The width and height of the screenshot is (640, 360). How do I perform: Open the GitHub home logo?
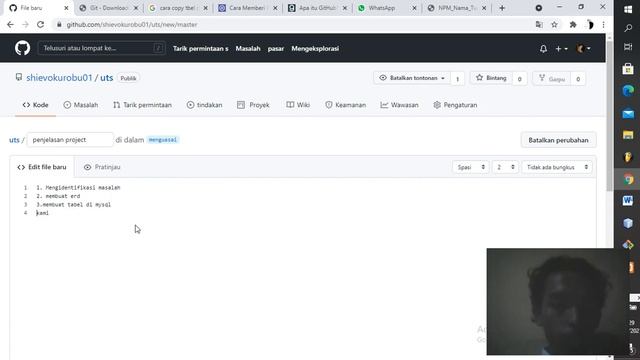22,48
